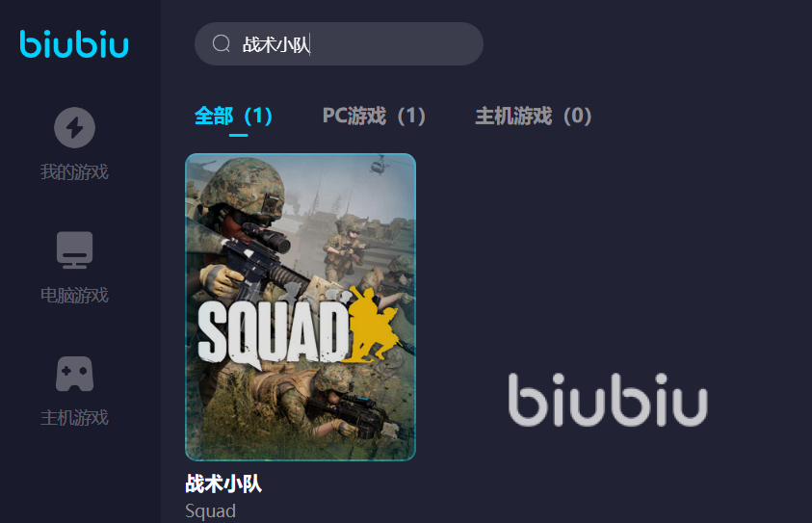The image size is (812, 523).
Task: Switch to the 主机游戏 (0) tab
Action: click(x=534, y=116)
